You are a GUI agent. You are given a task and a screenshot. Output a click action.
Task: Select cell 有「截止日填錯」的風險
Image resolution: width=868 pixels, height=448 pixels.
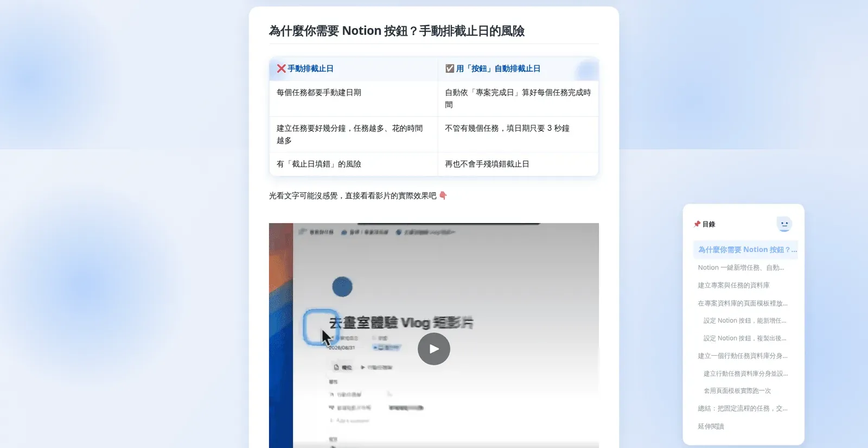point(353,164)
